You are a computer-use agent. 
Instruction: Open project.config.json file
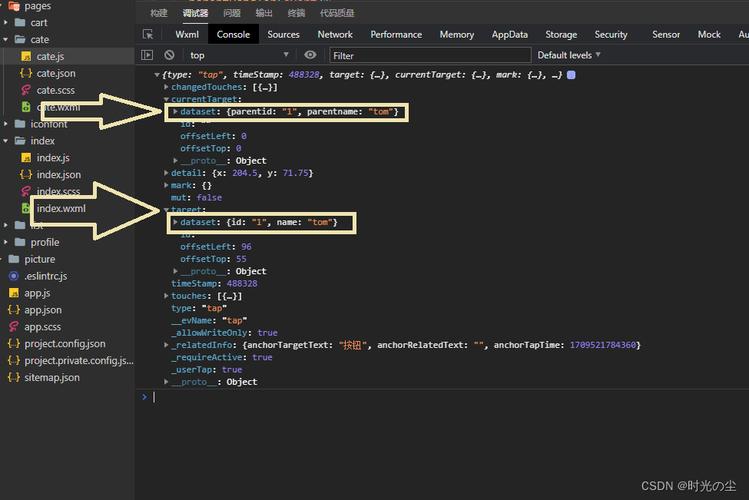click(67, 343)
